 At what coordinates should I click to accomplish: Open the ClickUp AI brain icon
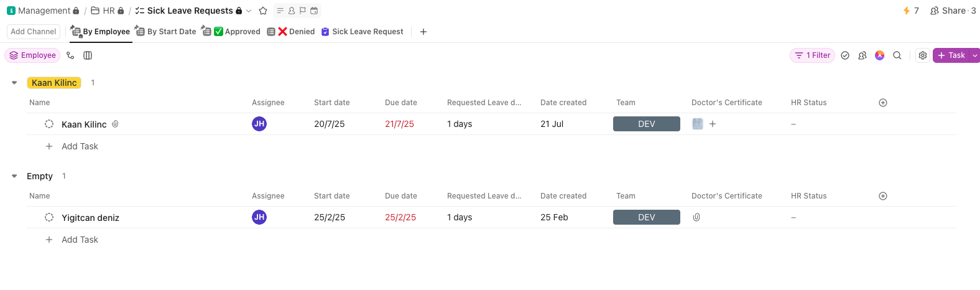880,55
